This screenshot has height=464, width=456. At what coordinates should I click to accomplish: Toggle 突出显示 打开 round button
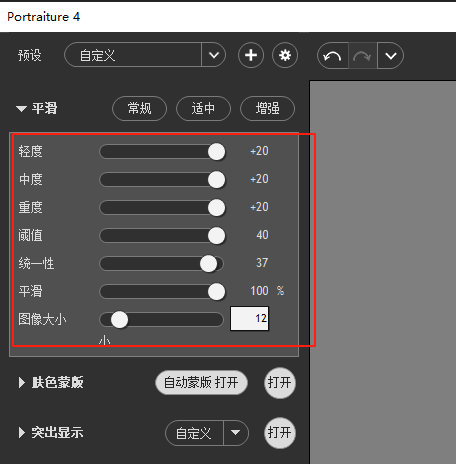[x=280, y=433]
